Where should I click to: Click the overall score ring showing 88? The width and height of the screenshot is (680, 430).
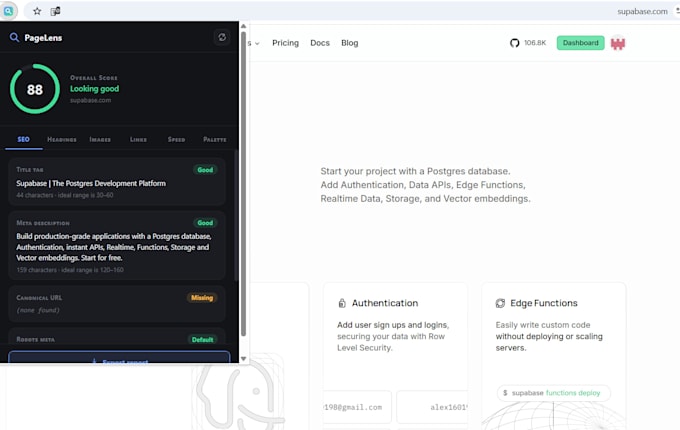click(x=35, y=89)
